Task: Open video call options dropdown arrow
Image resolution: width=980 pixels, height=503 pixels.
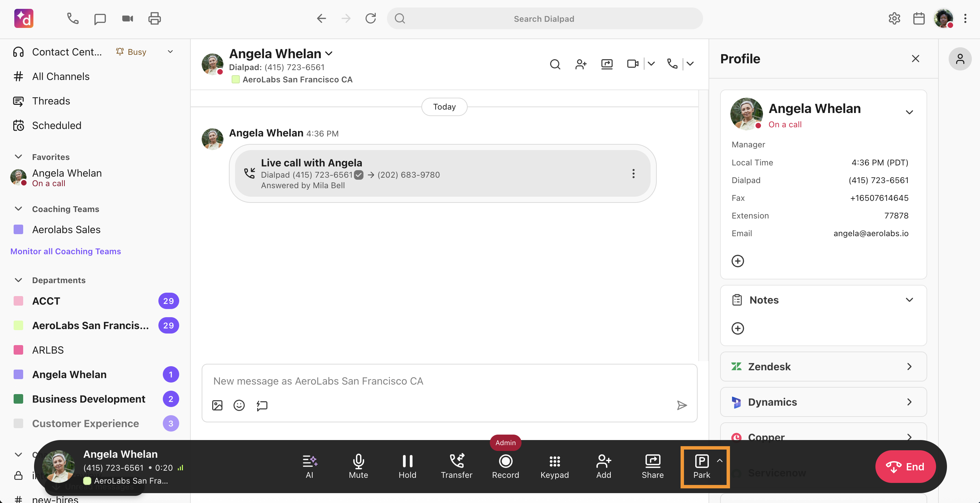Action: (651, 64)
